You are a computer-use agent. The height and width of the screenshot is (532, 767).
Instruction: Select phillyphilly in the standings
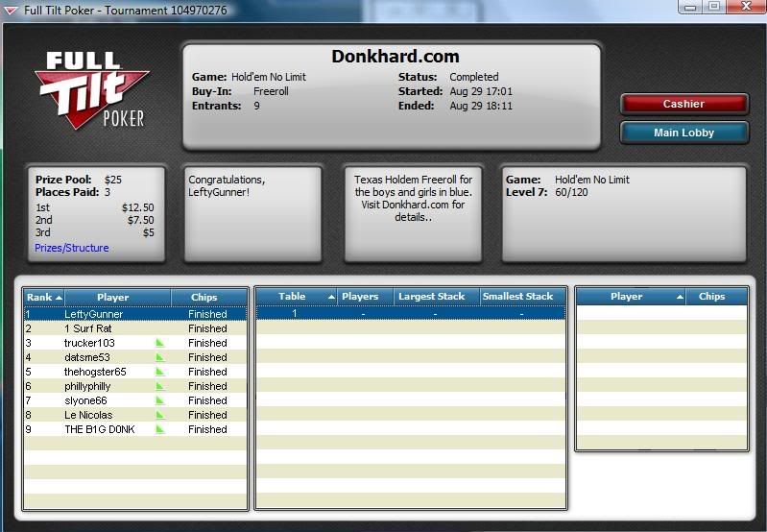135,386
